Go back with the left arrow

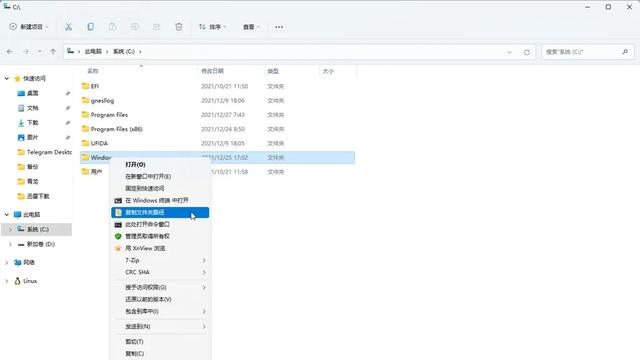(10, 51)
